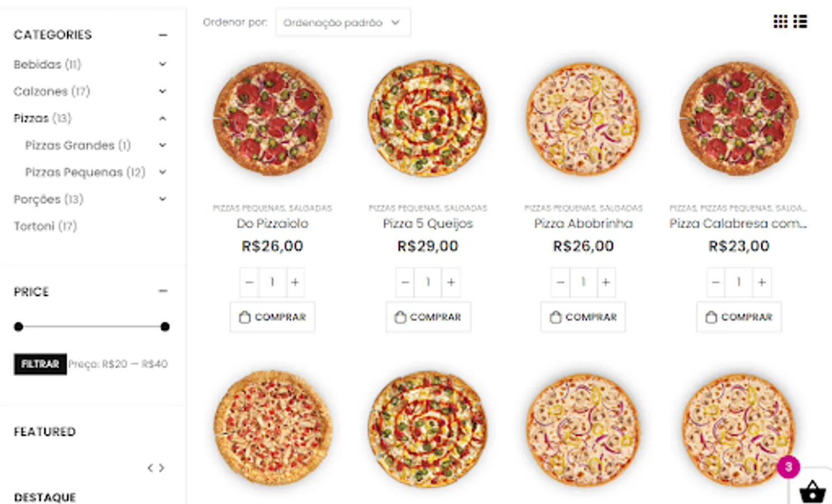
Task: Open the Ordenação padrão sort dropdown
Action: click(343, 23)
